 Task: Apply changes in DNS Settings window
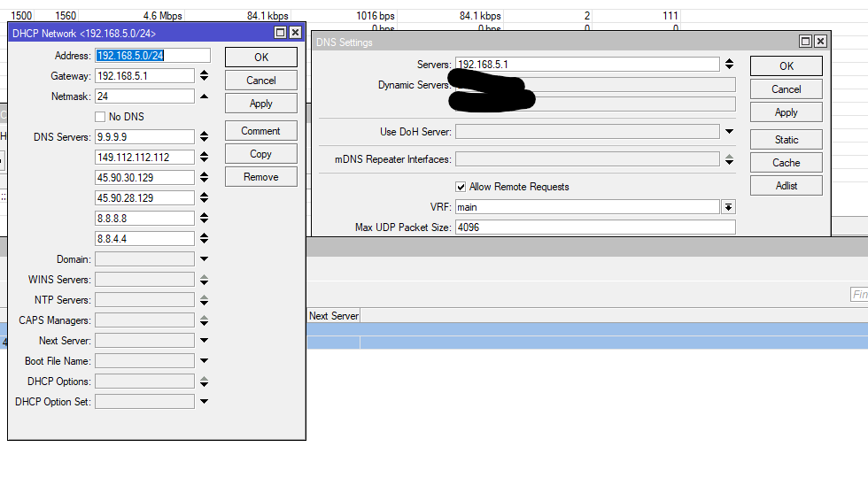pyautogui.click(x=787, y=112)
